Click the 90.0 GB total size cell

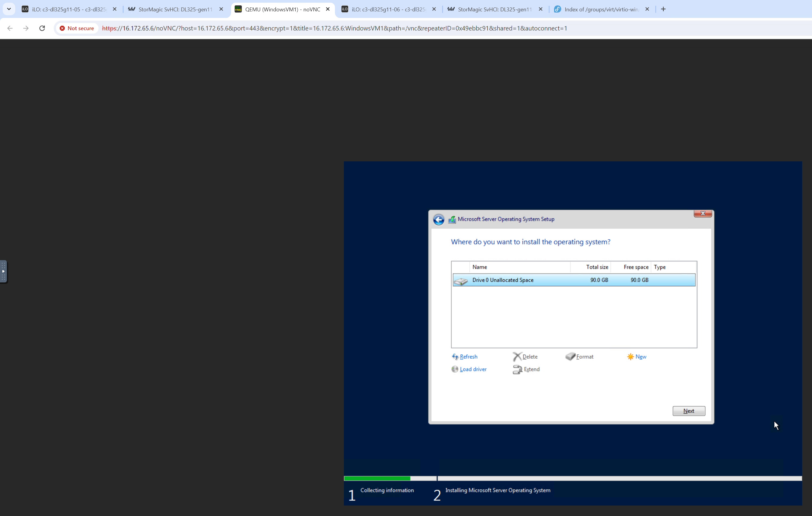click(599, 280)
